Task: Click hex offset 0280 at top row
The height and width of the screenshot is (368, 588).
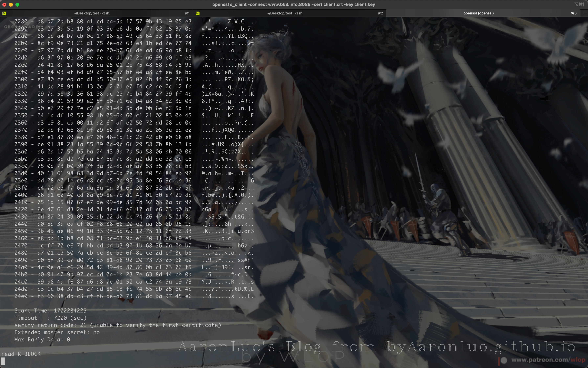Action: click(21, 21)
